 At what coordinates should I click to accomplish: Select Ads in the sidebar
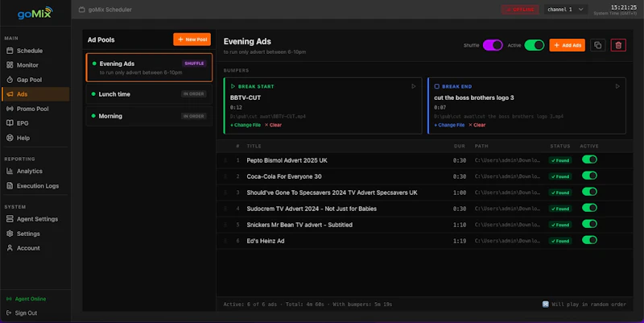tap(35, 94)
